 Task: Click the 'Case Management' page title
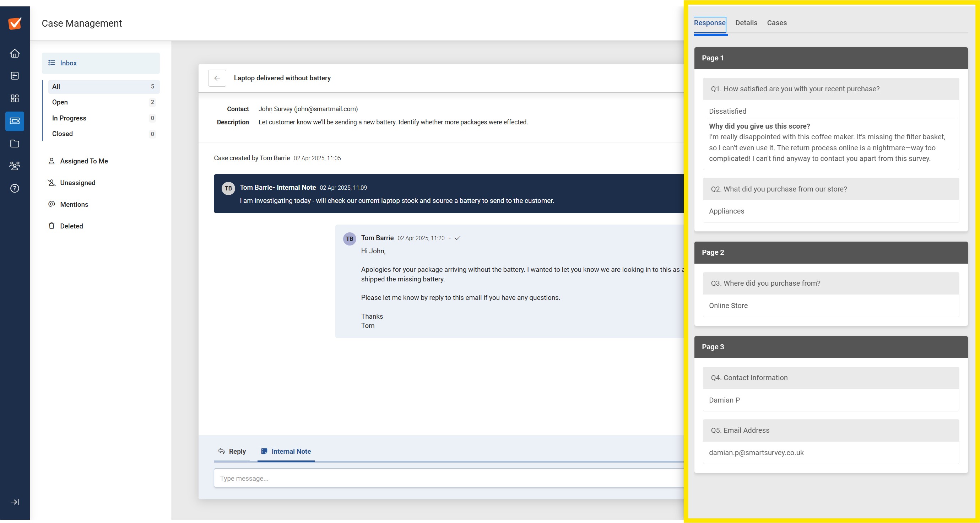tap(82, 23)
